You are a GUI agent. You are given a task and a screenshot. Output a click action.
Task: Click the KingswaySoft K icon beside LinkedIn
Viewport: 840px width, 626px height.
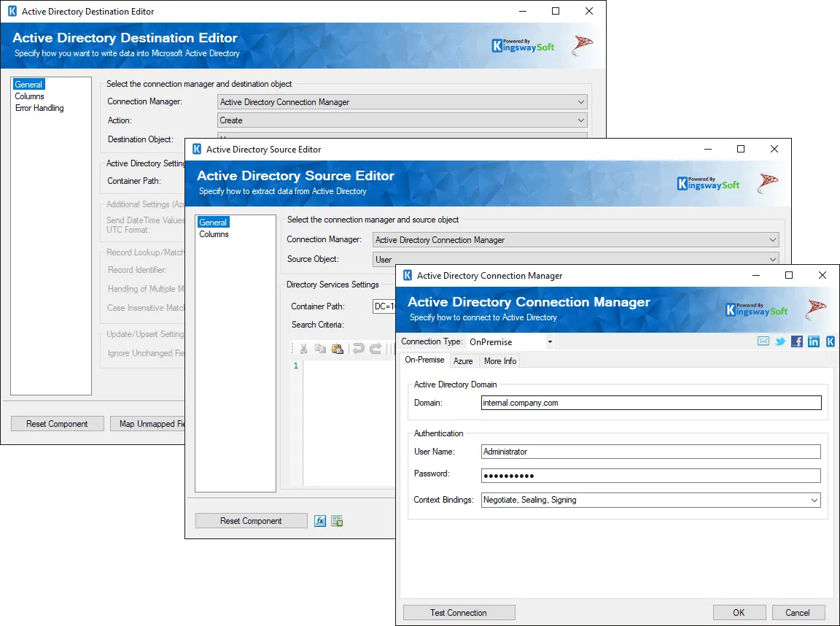pyautogui.click(x=831, y=341)
